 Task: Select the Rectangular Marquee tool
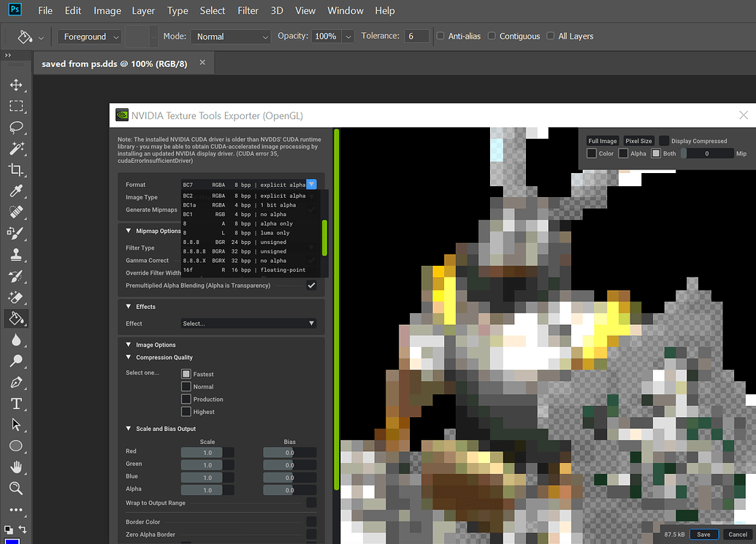tap(16, 106)
